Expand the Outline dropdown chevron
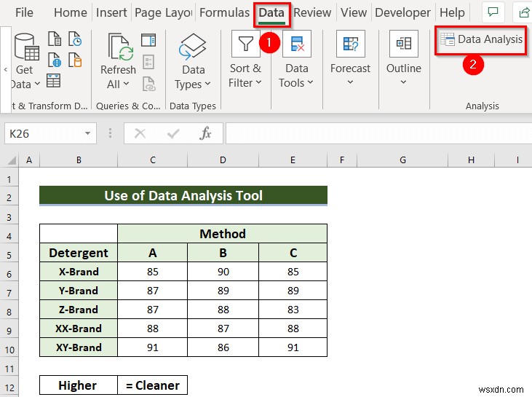Screen dimensions: 532x397 [403, 82]
